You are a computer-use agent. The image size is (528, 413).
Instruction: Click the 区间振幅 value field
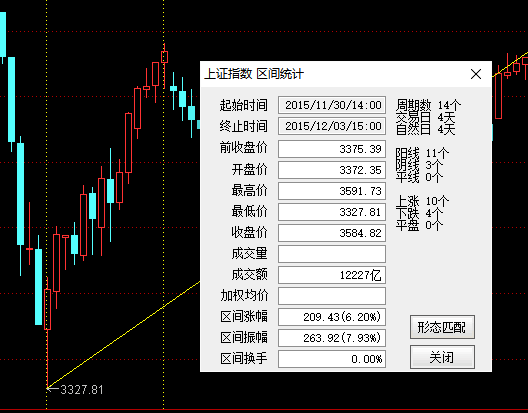[332, 338]
